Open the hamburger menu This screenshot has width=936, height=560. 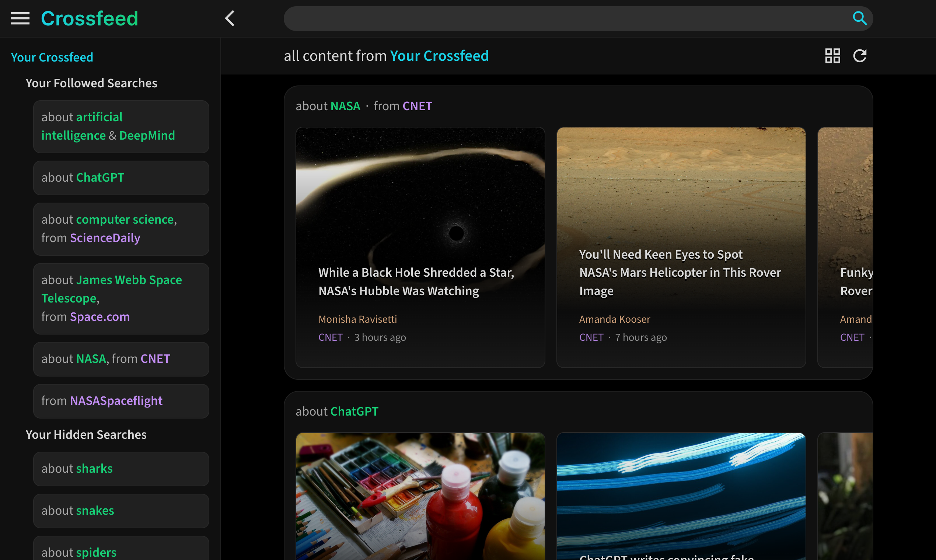tap(20, 18)
